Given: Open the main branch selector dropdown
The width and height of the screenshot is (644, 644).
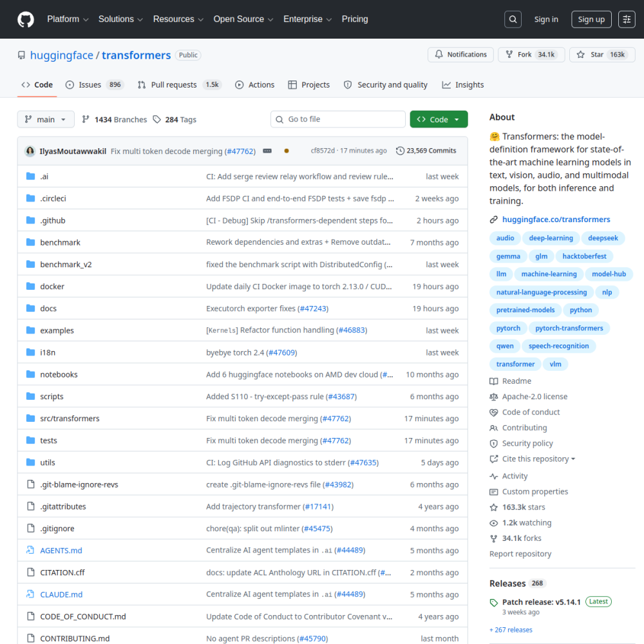Looking at the screenshot, I should click(46, 119).
